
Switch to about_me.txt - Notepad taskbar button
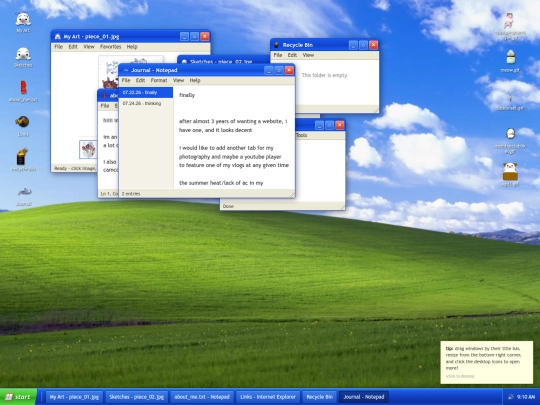(x=202, y=397)
